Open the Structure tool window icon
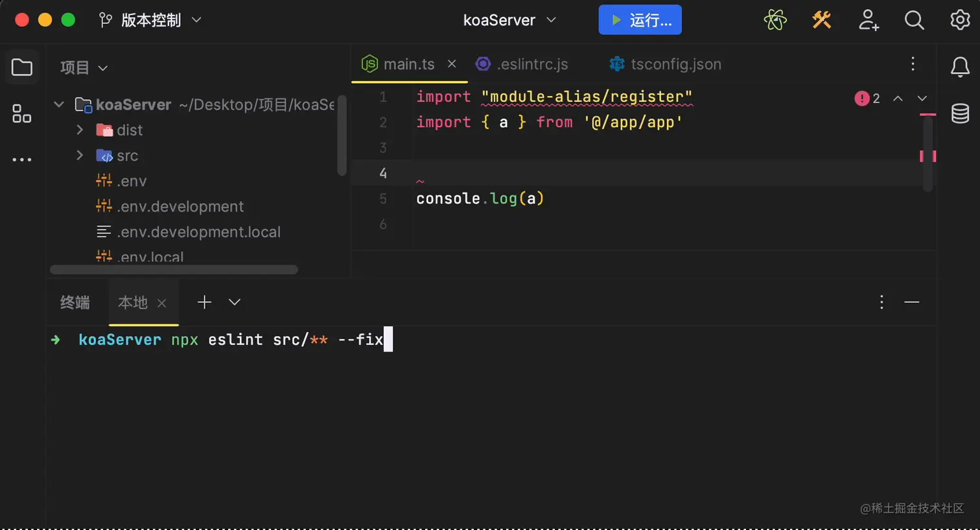This screenshot has width=980, height=530. tap(21, 114)
